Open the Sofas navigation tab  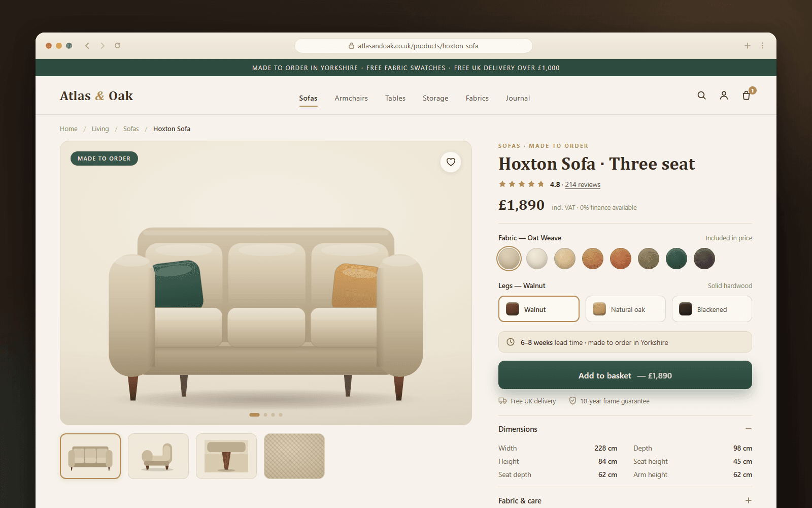coord(308,98)
